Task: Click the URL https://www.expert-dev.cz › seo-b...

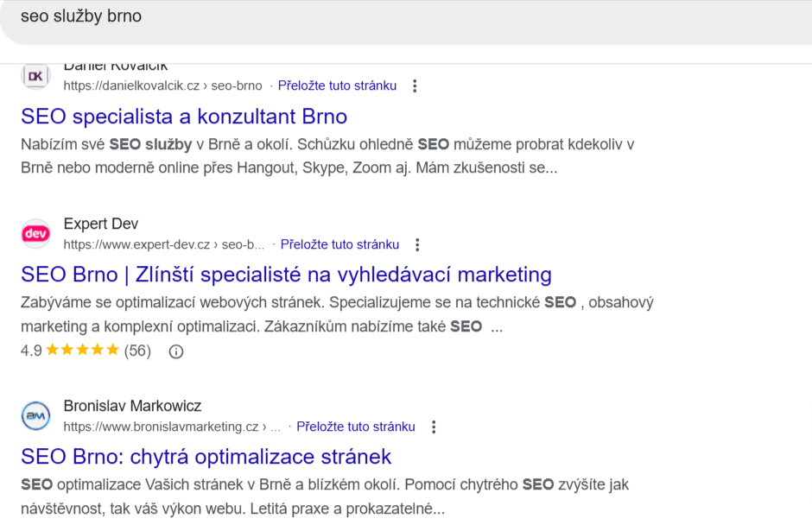Action: [164, 245]
